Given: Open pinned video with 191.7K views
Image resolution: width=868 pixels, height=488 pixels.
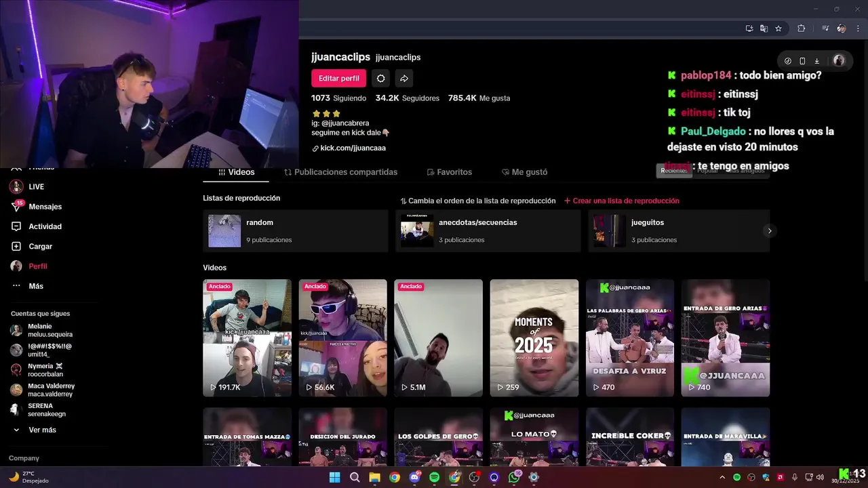Looking at the screenshot, I should pyautogui.click(x=248, y=338).
